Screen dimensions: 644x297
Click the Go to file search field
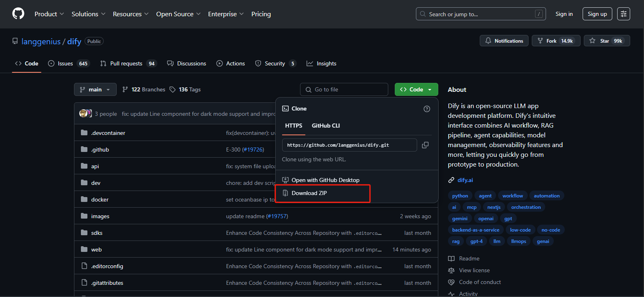click(344, 89)
